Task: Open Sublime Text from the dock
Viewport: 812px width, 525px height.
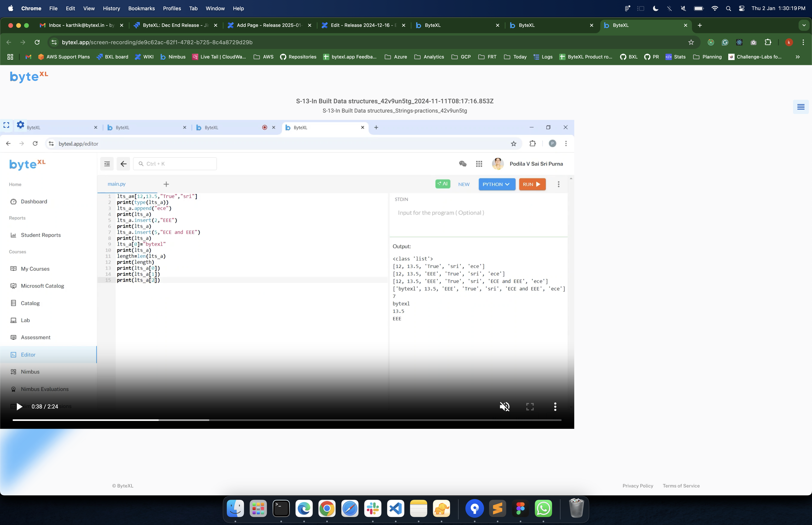Action: coord(497,509)
